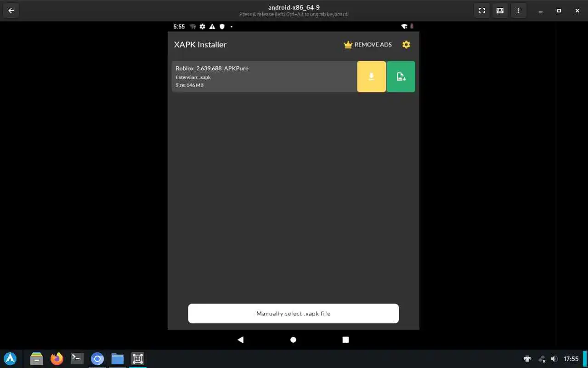
Task: Click Extension: .xapk text line
Action: coord(193,77)
